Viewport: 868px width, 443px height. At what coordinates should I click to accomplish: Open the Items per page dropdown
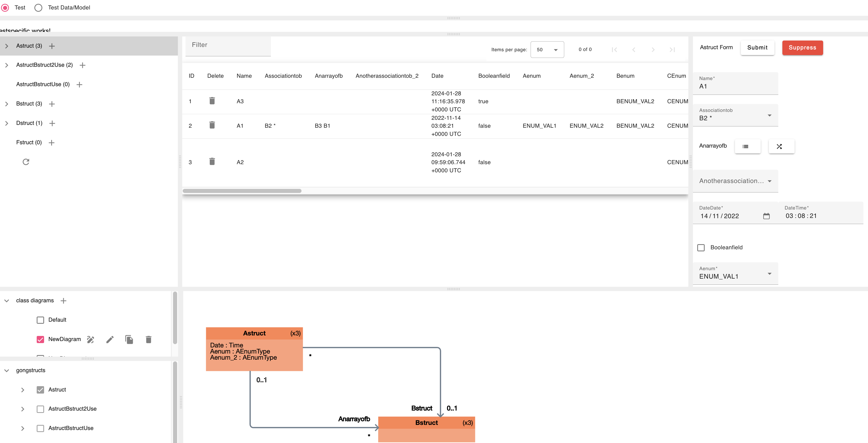(547, 49)
